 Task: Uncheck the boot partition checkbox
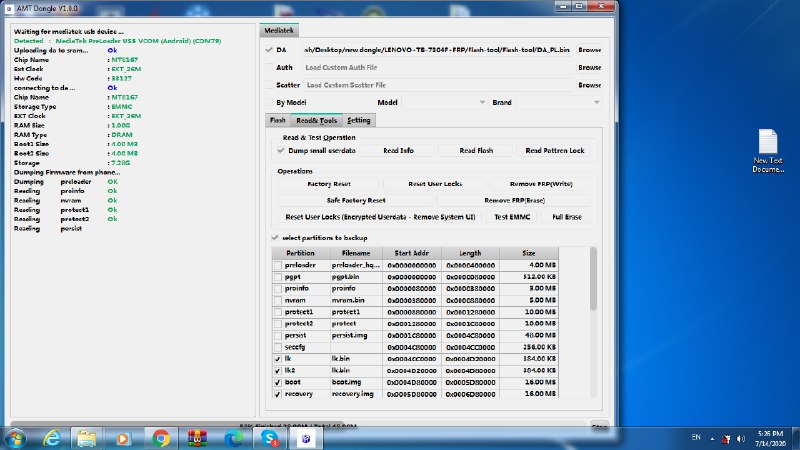click(x=278, y=382)
